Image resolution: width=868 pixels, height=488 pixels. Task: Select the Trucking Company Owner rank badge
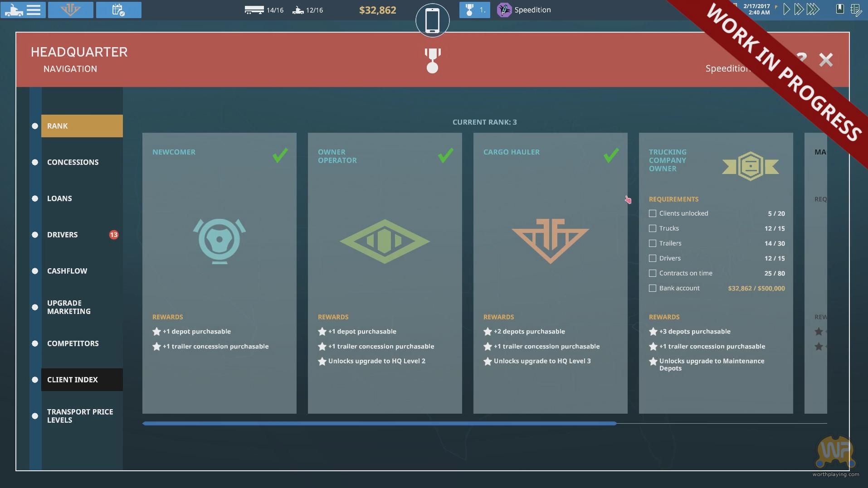click(750, 166)
